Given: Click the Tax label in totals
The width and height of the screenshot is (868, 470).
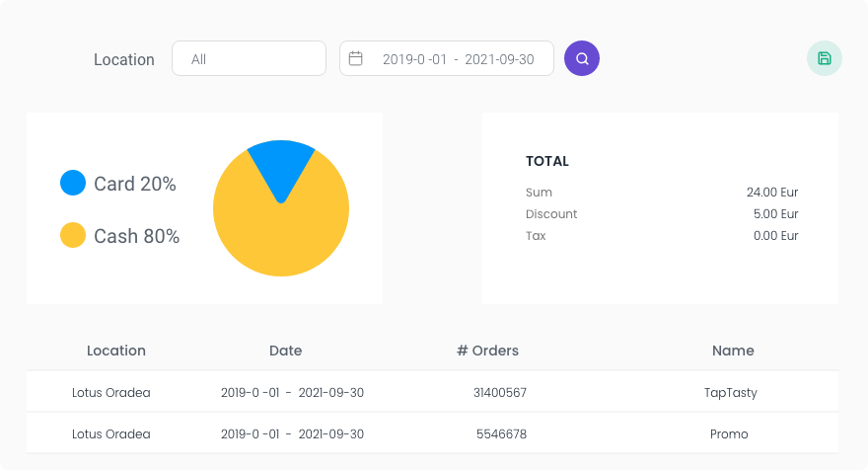Looking at the screenshot, I should tap(536, 236).
